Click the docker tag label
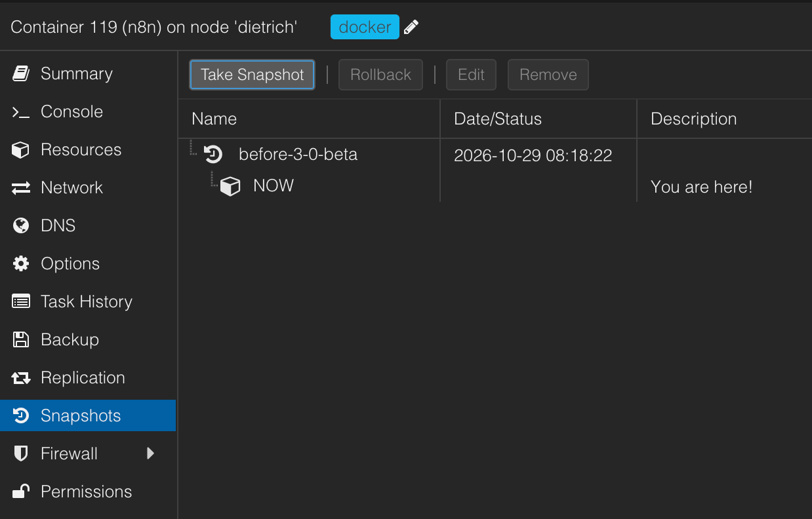Screen dimensions: 812x519 [365, 27]
